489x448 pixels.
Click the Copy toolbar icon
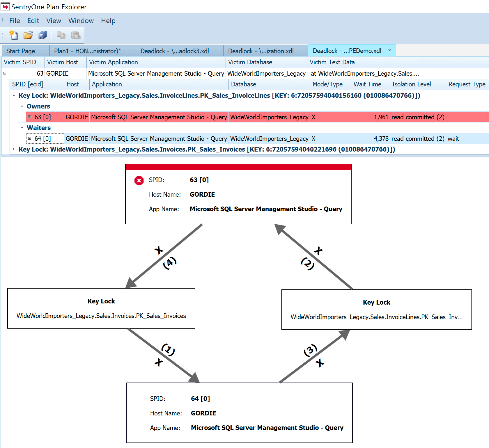(61, 35)
